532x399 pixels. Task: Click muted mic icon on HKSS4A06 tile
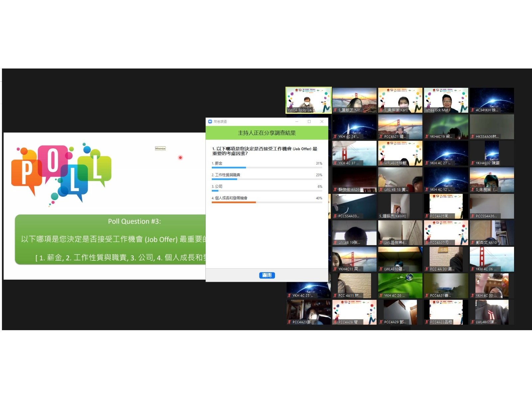(472, 137)
